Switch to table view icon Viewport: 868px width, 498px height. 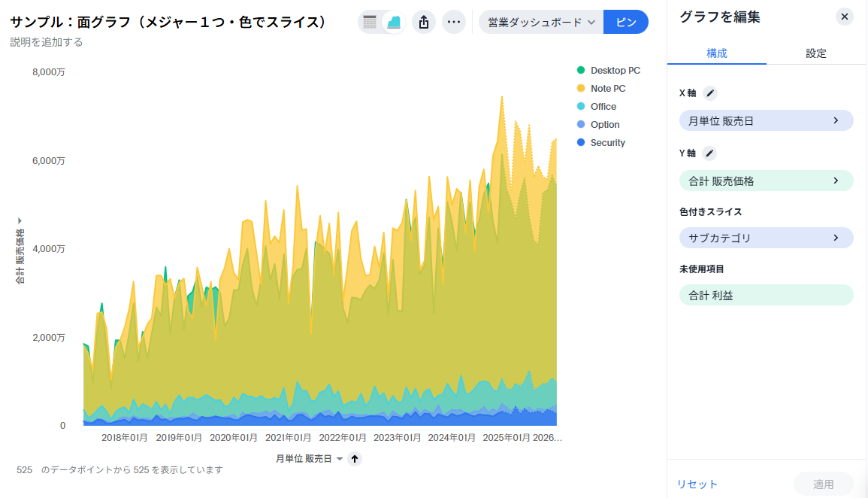pos(370,22)
